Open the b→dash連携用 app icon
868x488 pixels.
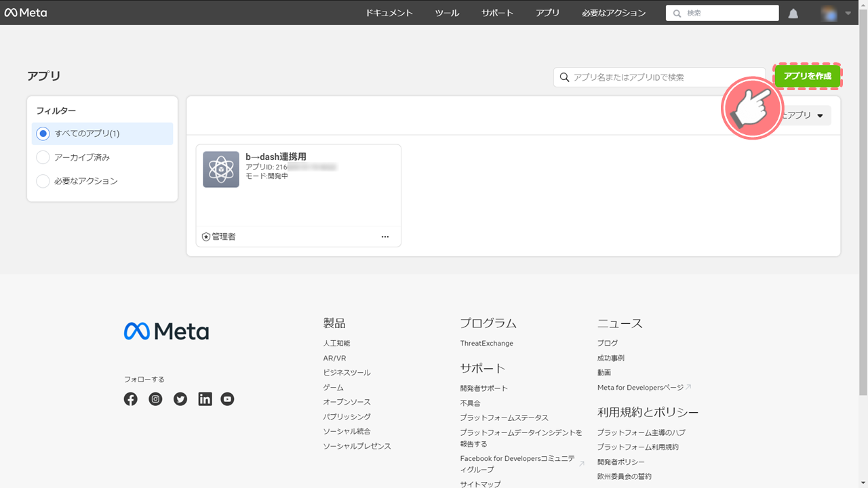pos(221,169)
